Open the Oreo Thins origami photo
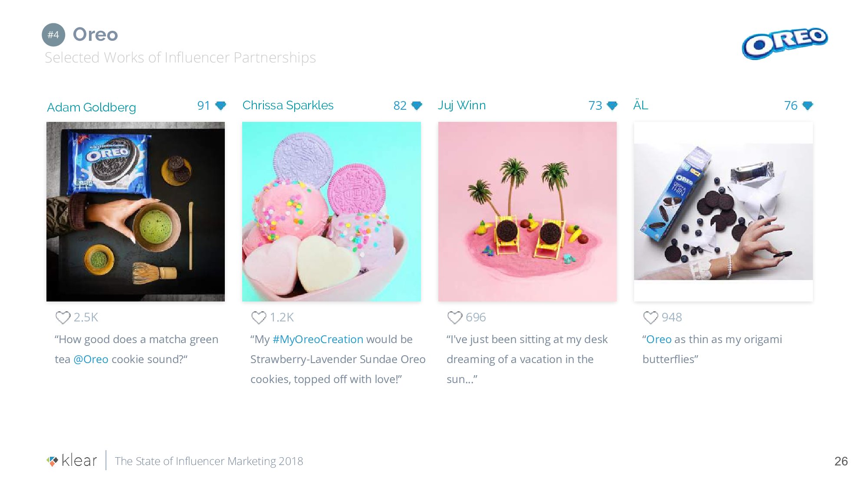The width and height of the screenshot is (868, 488). (x=723, y=212)
